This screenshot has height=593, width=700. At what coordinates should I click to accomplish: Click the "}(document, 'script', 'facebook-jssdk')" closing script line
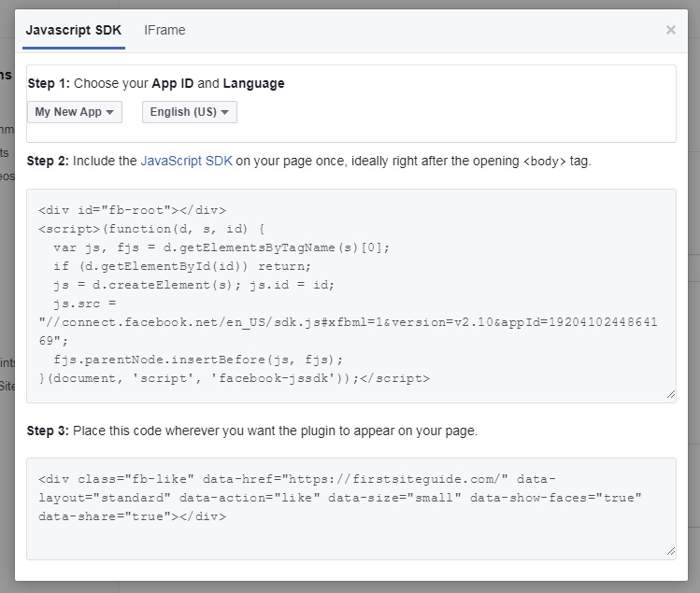point(234,378)
